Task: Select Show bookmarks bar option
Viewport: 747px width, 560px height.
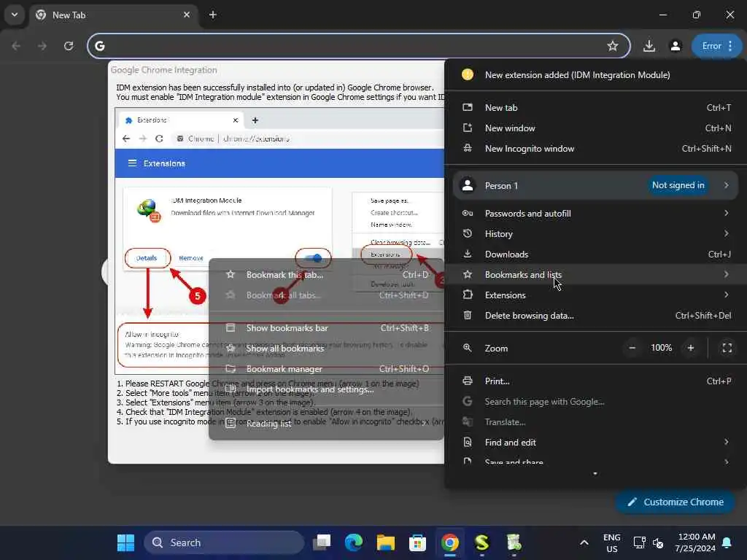Action: pos(327,328)
